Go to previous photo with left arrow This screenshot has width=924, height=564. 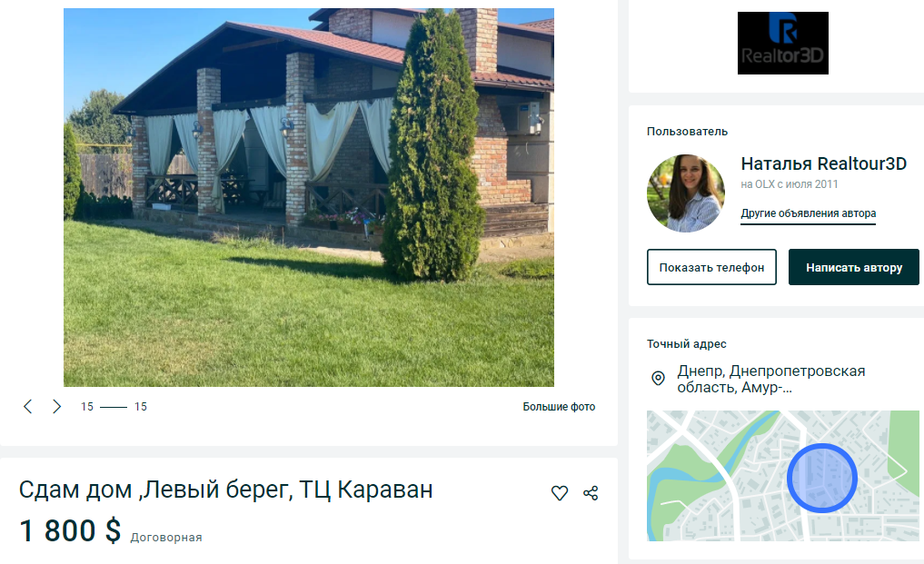(x=27, y=406)
